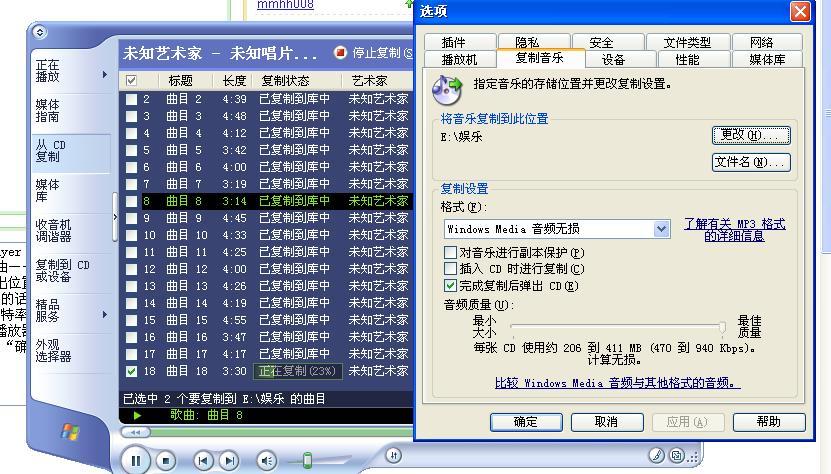This screenshot has width=831, height=474.
Task: Open the Network tab
Action: tap(767, 42)
